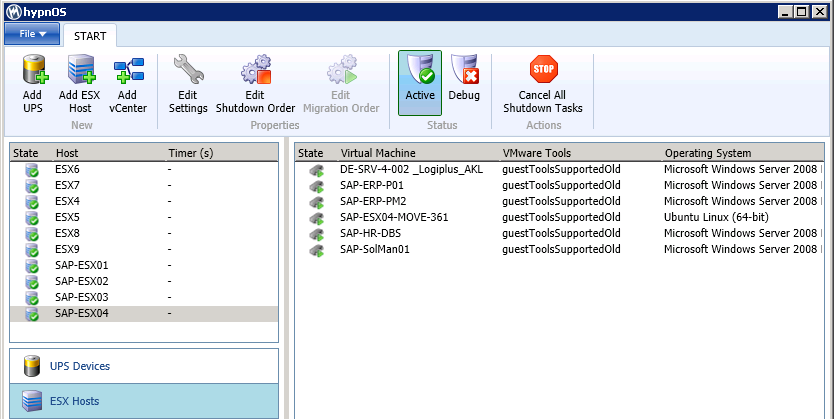Switch to UPS Devices panel
The width and height of the screenshot is (834, 419).
pos(144,366)
